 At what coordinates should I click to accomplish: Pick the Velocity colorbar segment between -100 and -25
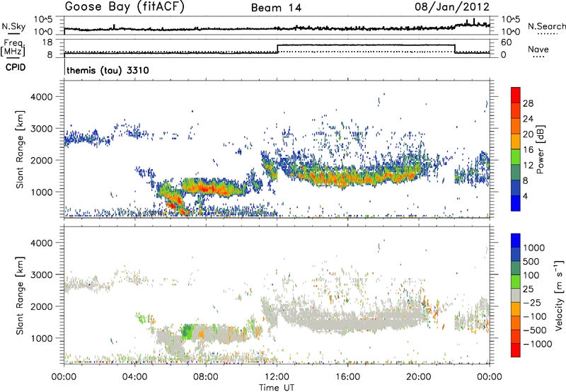coord(516,309)
